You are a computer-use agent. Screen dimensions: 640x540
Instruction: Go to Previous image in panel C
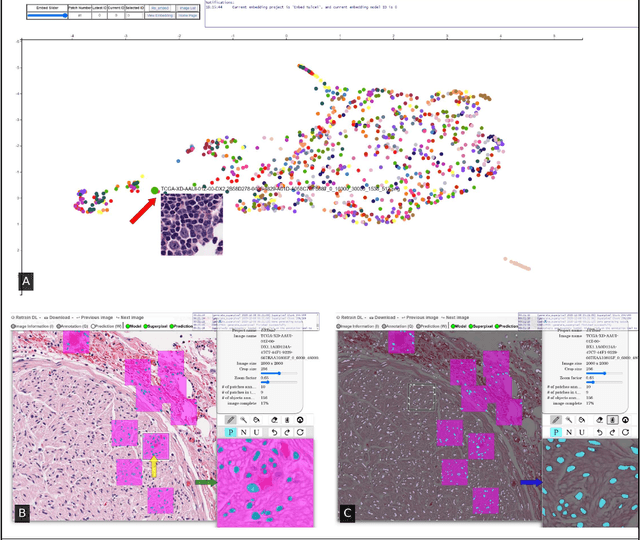[420, 318]
